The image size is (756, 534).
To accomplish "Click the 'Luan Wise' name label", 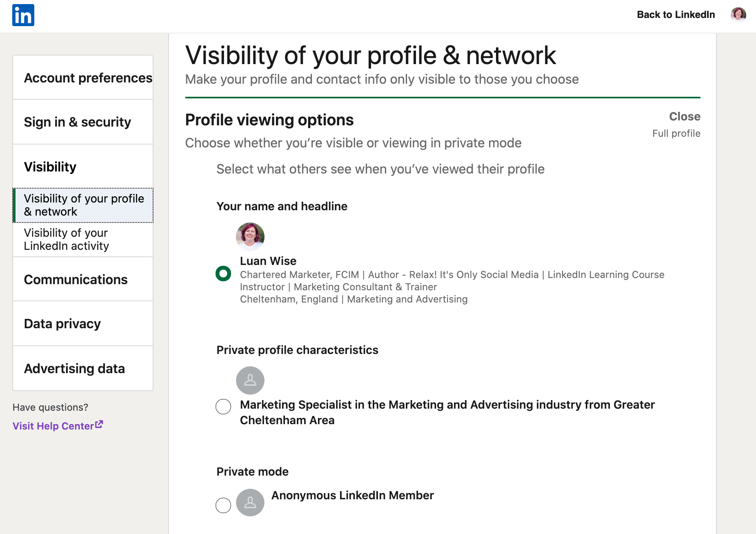I will pos(268,261).
